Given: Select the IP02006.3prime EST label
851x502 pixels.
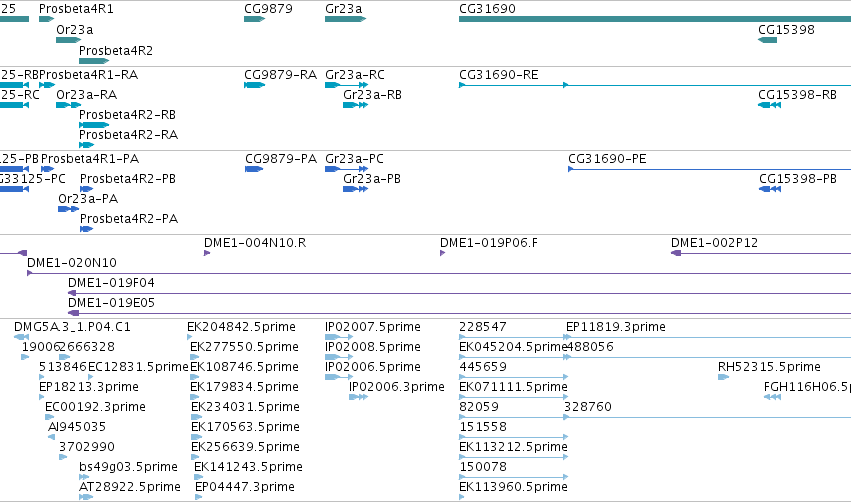Looking at the screenshot, I should [x=397, y=387].
